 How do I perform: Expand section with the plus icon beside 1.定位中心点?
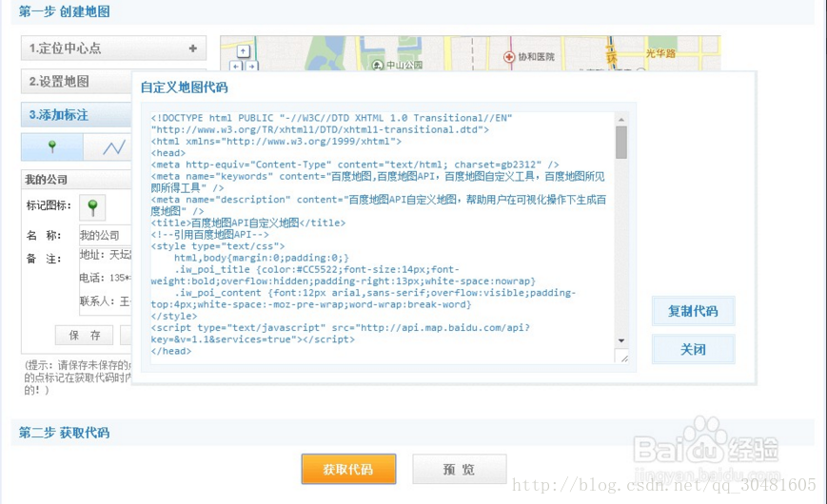[192, 48]
